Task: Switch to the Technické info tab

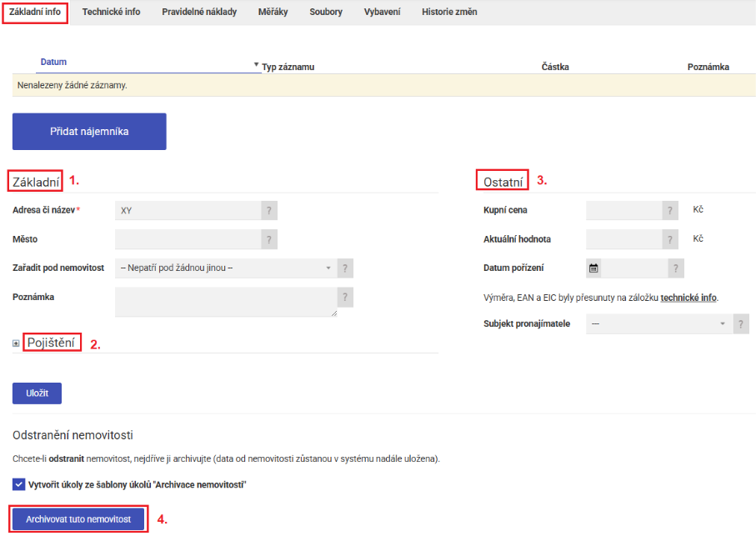Action: pos(111,13)
